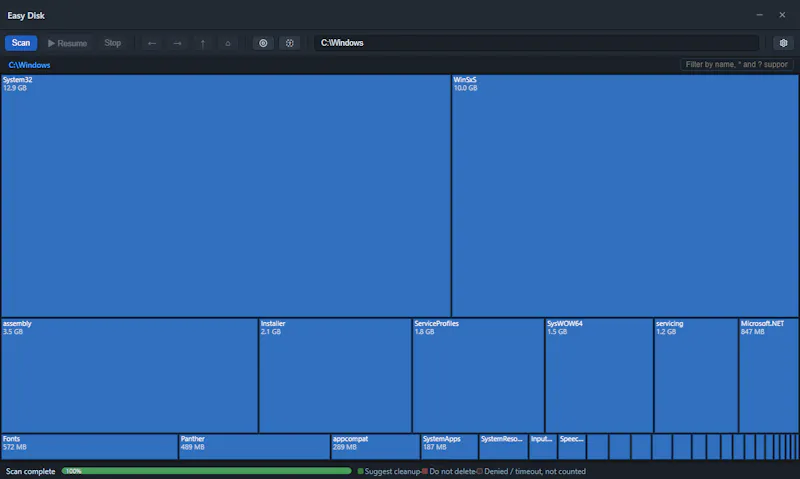
Task: Click the Do not delete legend entry
Action: 448,471
